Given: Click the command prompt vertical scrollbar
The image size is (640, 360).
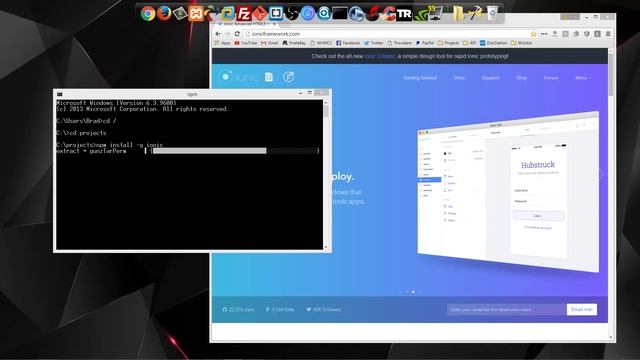Looking at the screenshot, I should coord(326,175).
